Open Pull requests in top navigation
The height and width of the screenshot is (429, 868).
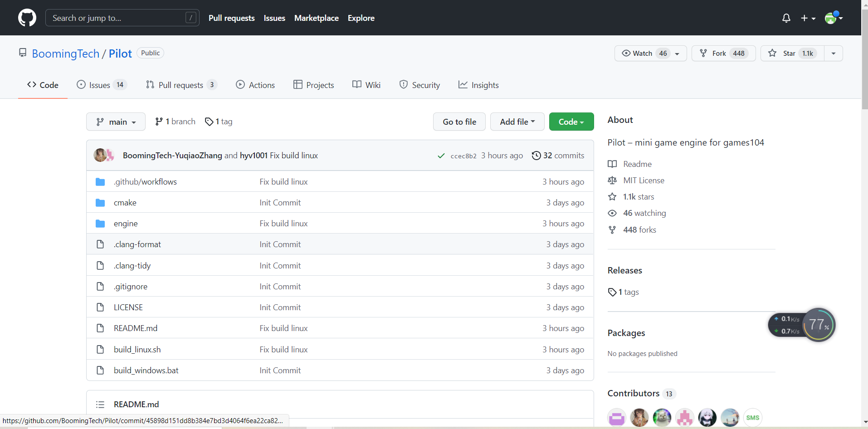pos(232,18)
